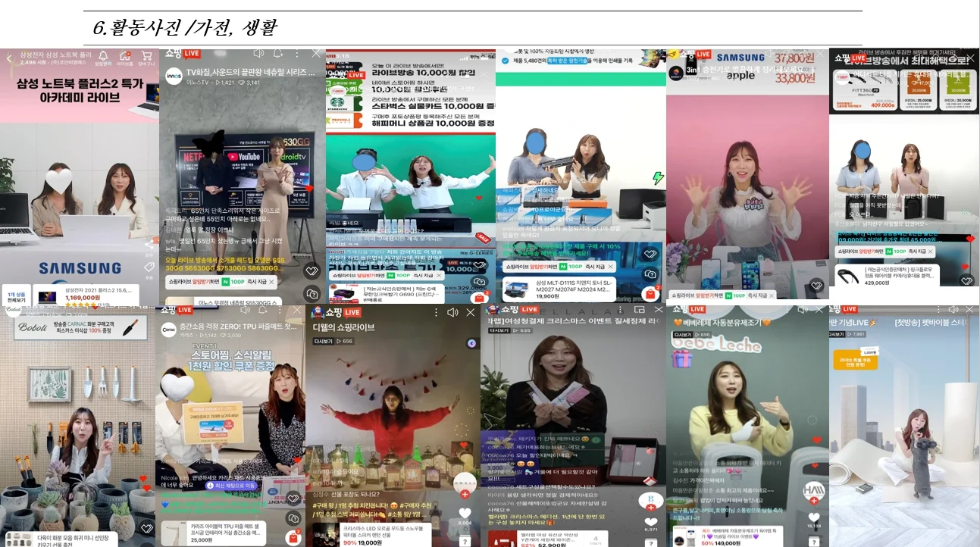980x547 pixels.
Task: Like the Caraz live with heart icon
Action: coord(293,498)
